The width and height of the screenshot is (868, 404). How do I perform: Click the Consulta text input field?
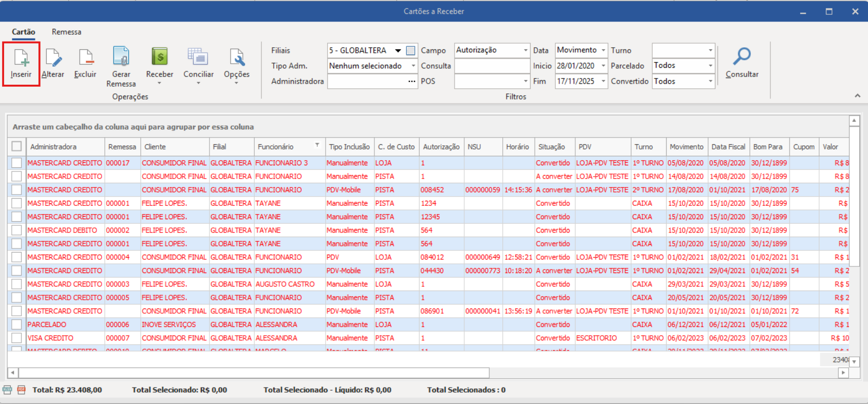[492, 66]
